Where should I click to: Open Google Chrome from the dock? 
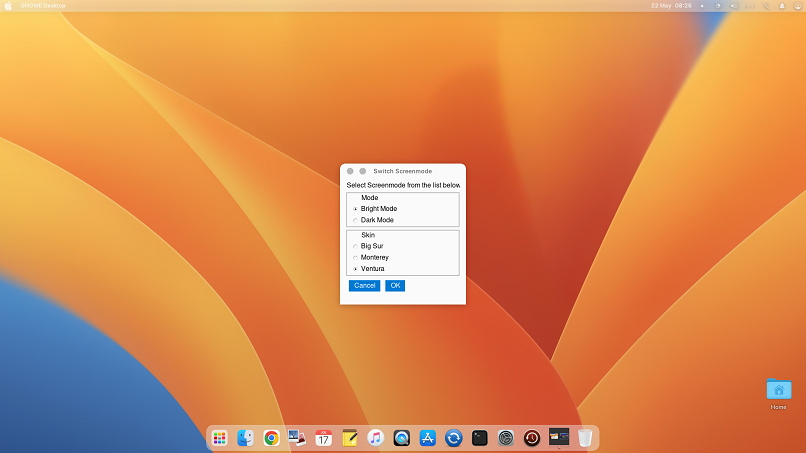[x=271, y=438]
